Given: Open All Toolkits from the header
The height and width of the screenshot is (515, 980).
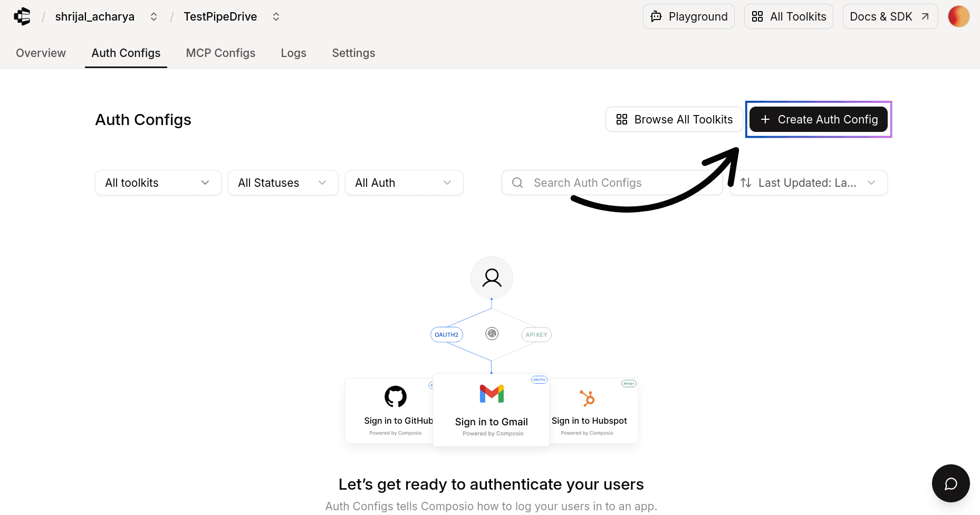Looking at the screenshot, I should coord(789,16).
